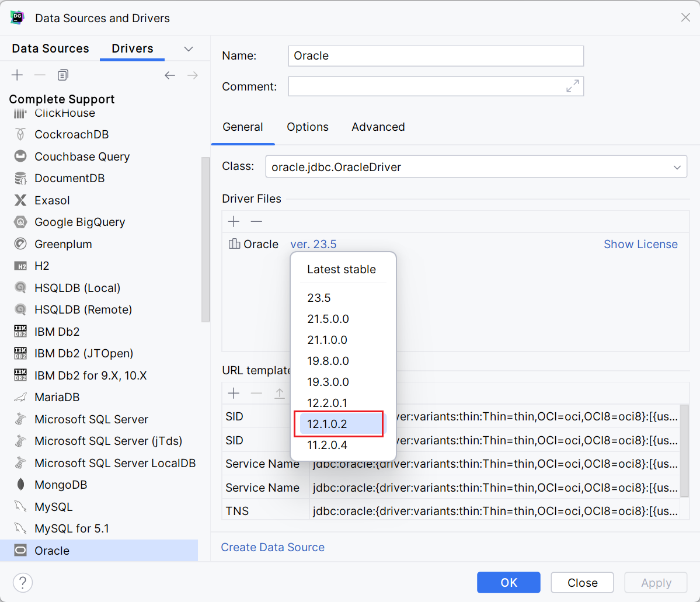Click the driver list scrollbar
The height and width of the screenshot is (602, 700).
pyautogui.click(x=206, y=239)
